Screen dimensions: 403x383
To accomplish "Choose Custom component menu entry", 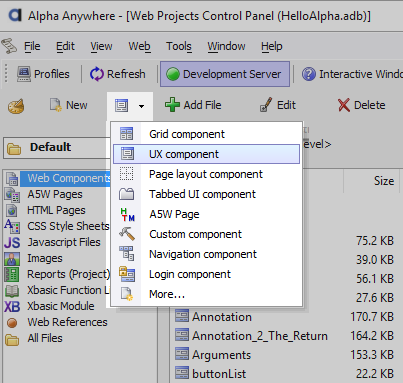I will point(206,234).
